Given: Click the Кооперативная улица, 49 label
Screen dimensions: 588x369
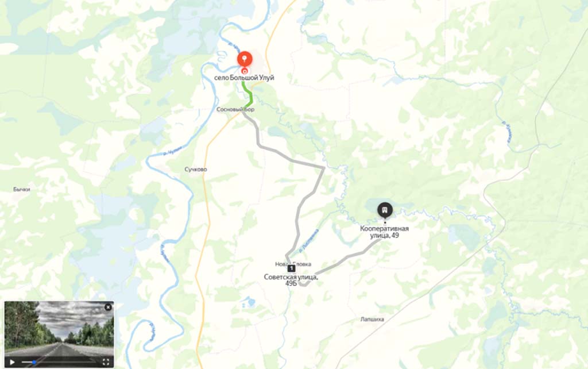Looking at the screenshot, I should pos(384,232).
